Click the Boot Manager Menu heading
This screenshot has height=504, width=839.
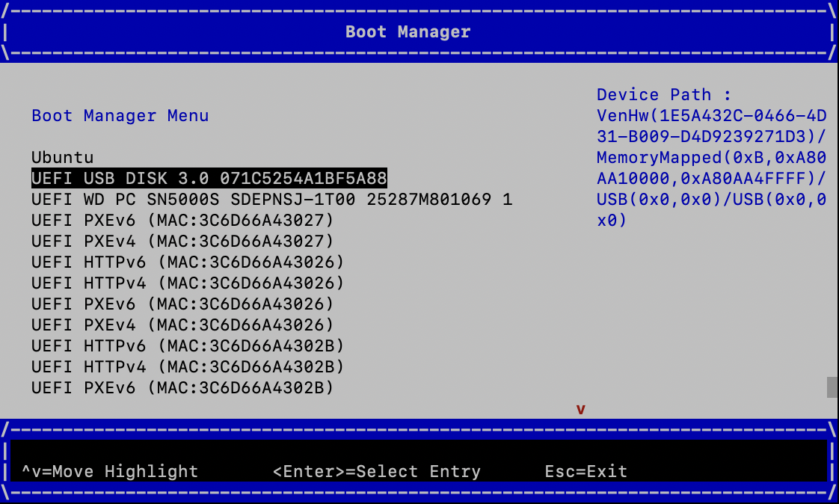click(120, 115)
